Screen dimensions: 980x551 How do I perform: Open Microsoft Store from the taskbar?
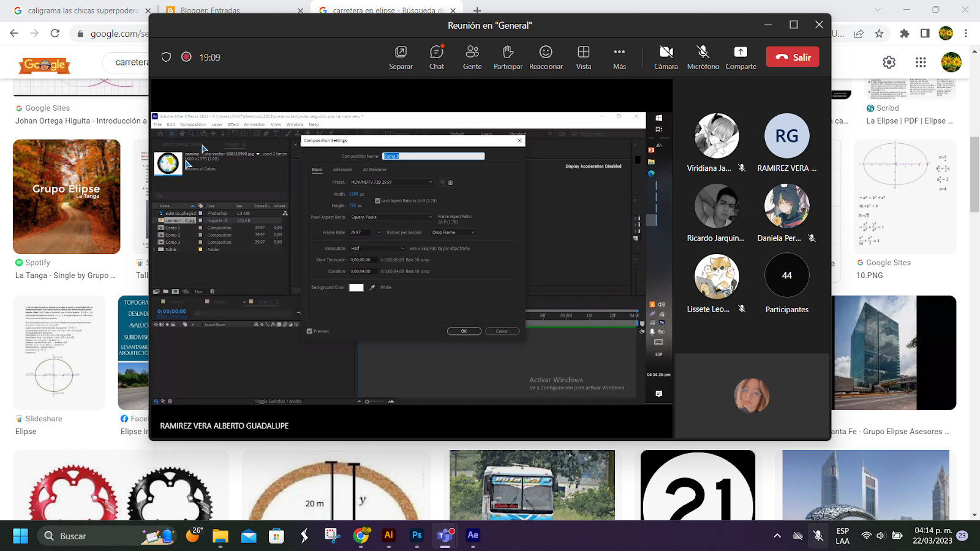tap(277, 536)
